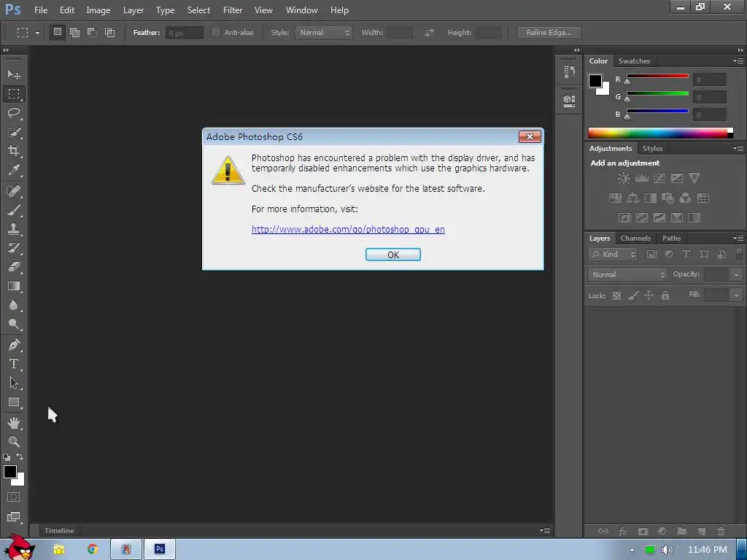Open the Fill dropdown arrow
Screen dimensions: 747x560
[x=737, y=295]
